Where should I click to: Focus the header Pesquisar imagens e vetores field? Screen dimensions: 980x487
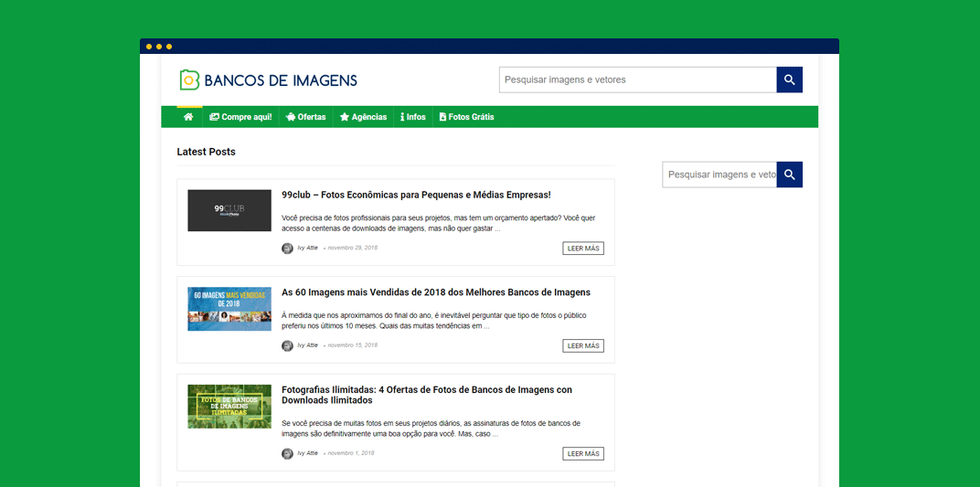coord(637,79)
